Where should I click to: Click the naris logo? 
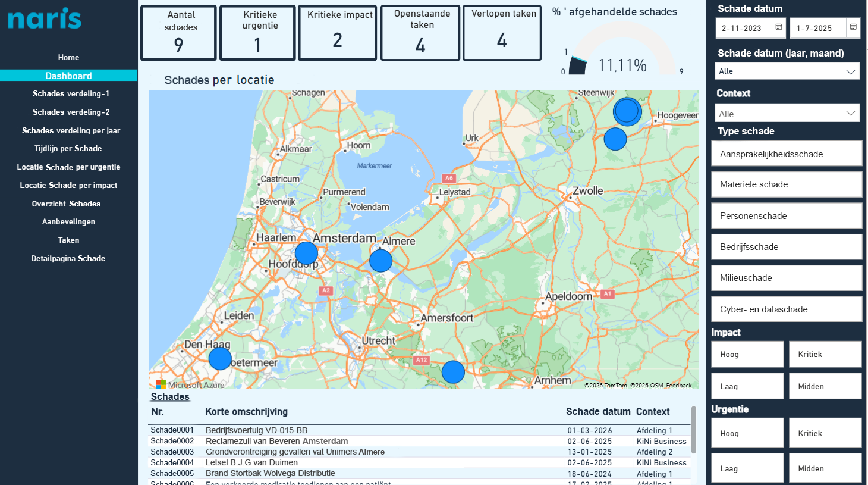coord(45,18)
